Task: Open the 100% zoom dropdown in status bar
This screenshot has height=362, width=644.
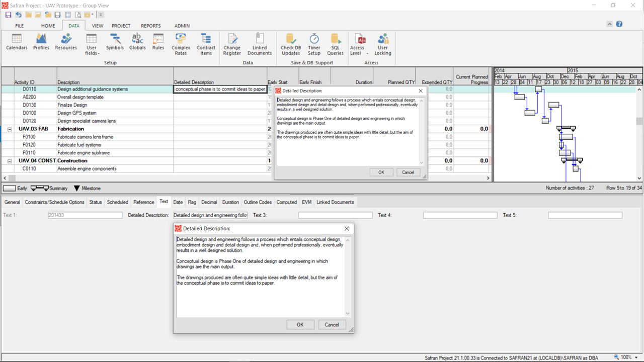Action: [x=636, y=357]
